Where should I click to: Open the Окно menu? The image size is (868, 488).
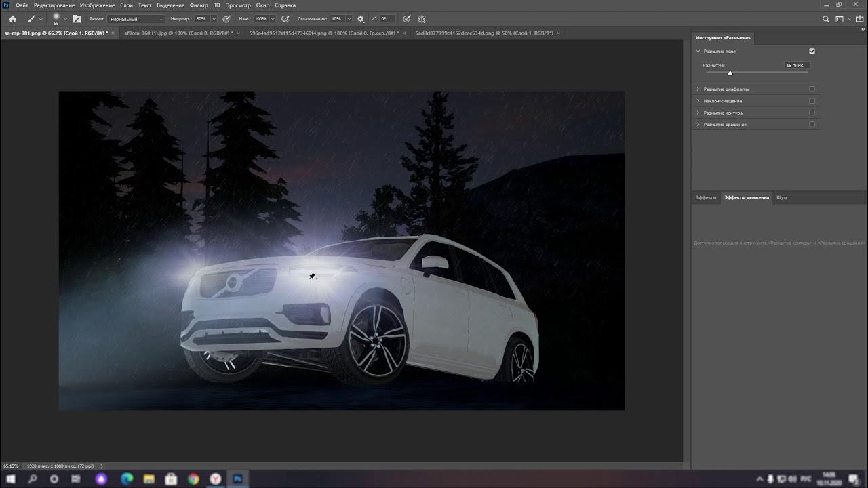[262, 5]
